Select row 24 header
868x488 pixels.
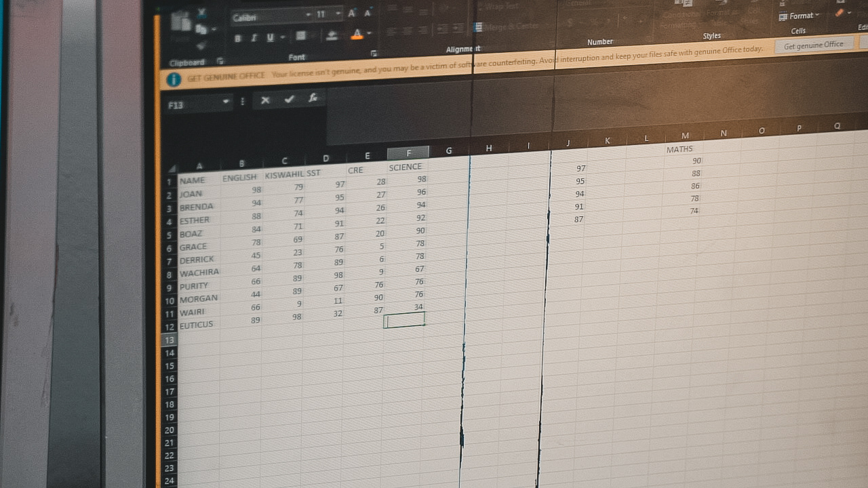[x=168, y=481]
